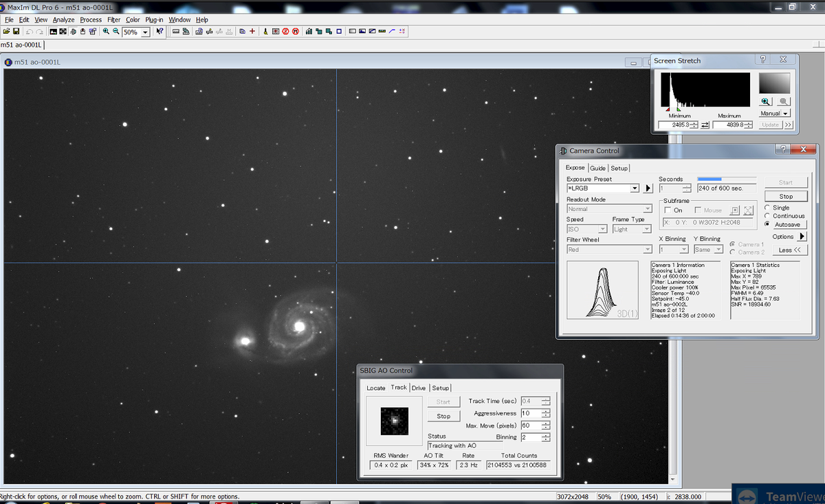825x504 pixels.
Task: Open the Analyze menu
Action: point(63,20)
